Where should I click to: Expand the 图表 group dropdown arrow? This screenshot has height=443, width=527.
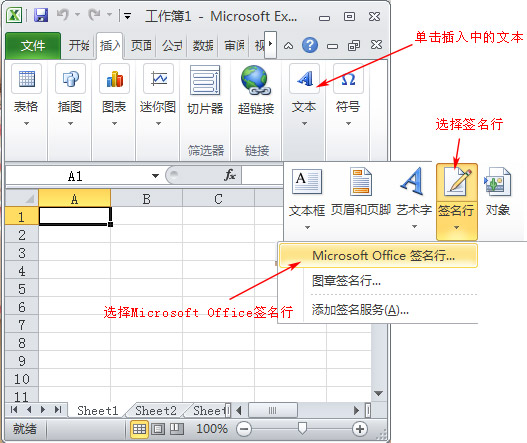click(114, 124)
